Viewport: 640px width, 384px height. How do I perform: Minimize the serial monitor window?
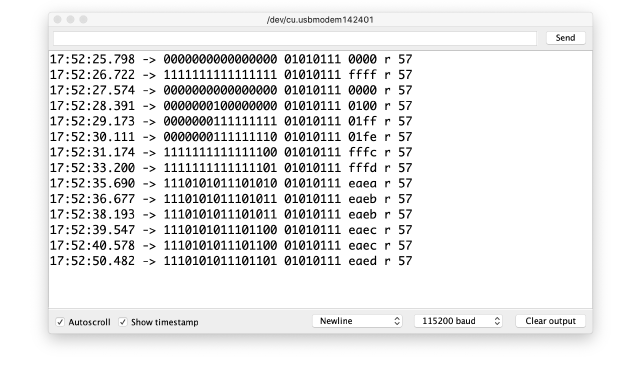pos(71,20)
